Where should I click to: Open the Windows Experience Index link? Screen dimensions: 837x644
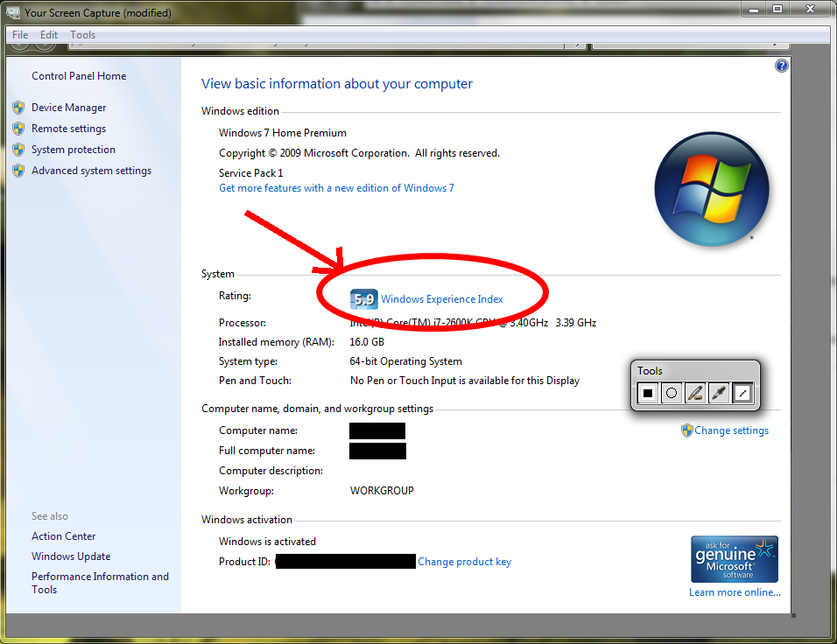(x=442, y=299)
